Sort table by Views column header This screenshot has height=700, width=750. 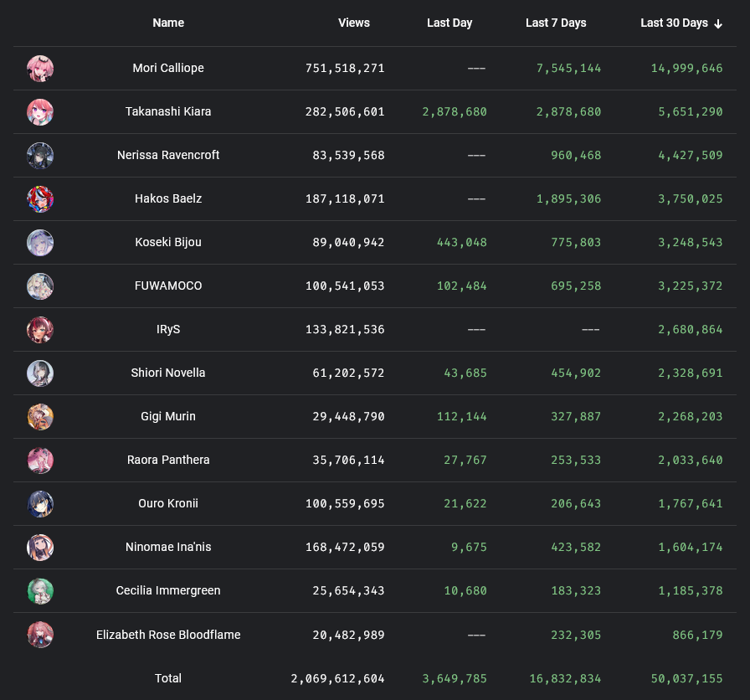(354, 23)
